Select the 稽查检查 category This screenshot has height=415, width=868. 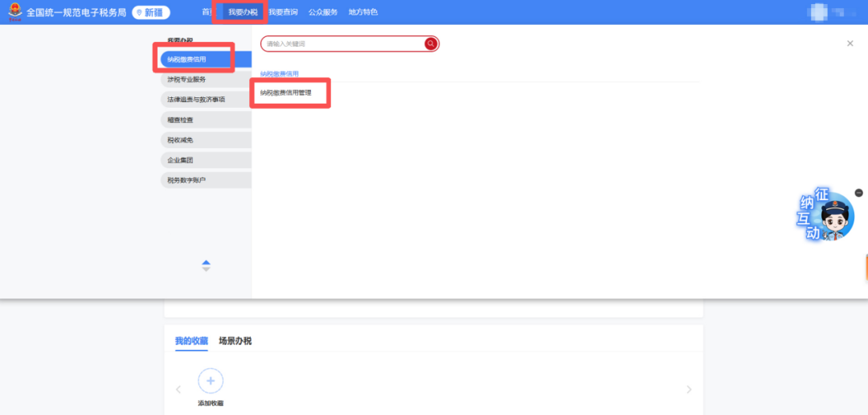click(206, 120)
